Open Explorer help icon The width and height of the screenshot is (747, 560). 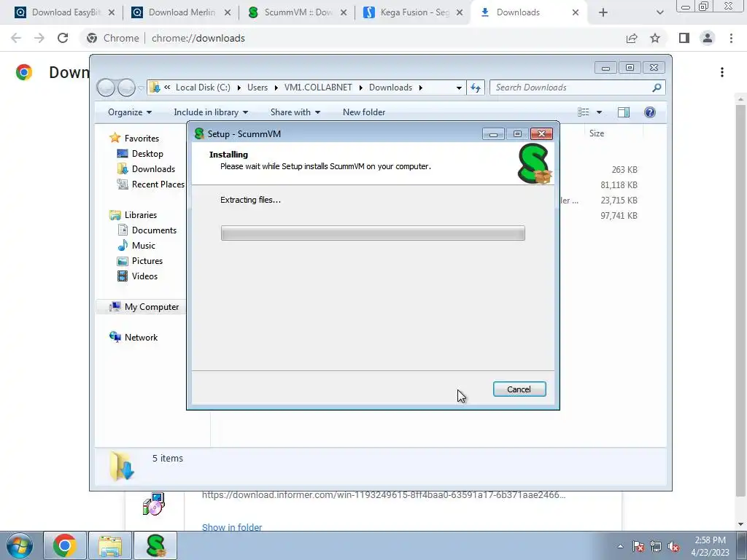tap(650, 112)
